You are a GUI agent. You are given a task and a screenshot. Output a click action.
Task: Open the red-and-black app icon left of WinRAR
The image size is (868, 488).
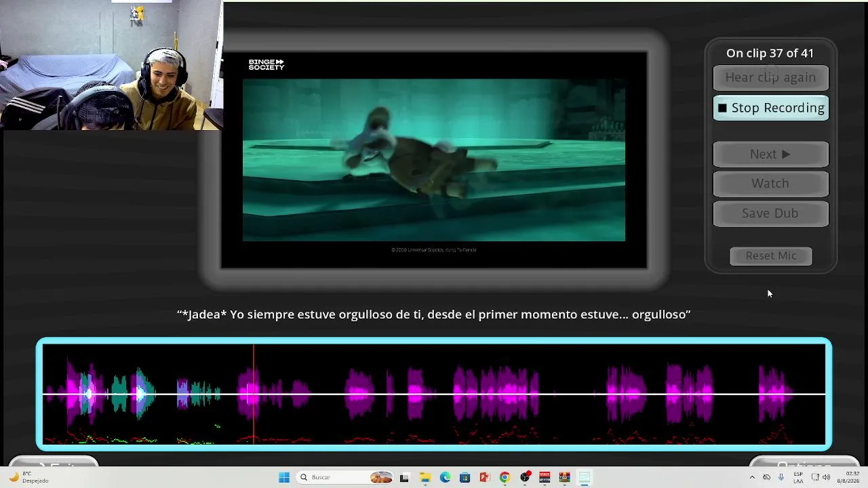(x=545, y=477)
